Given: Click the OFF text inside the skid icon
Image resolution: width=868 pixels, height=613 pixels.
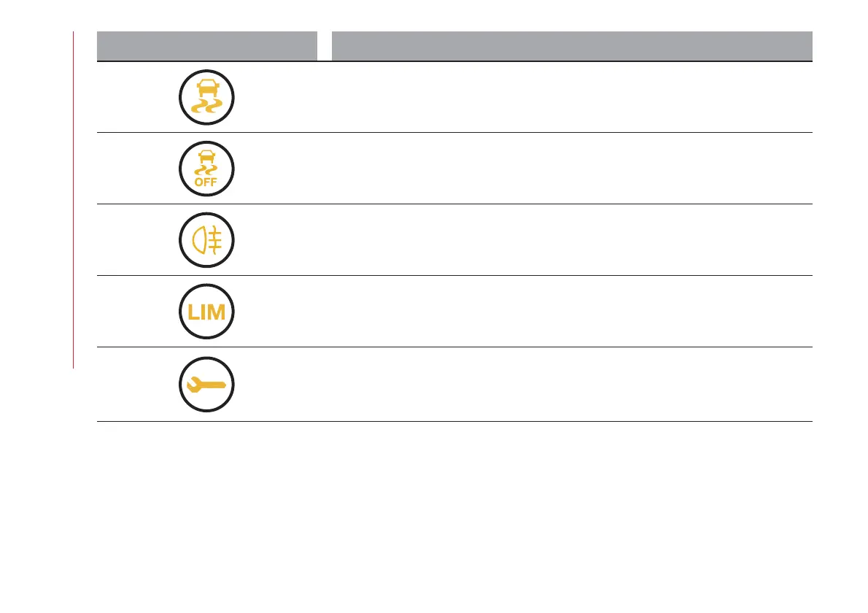Looking at the screenshot, I should coord(207,182).
